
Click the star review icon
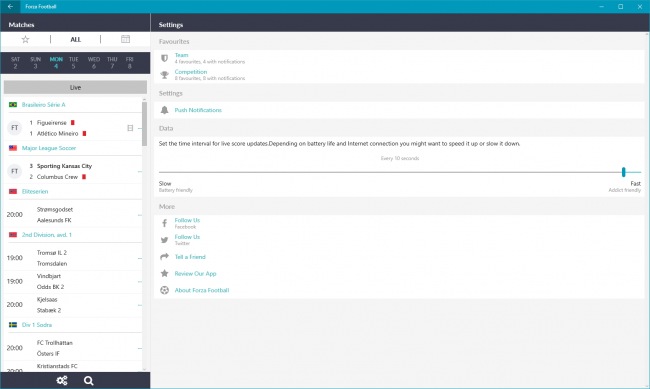165,273
